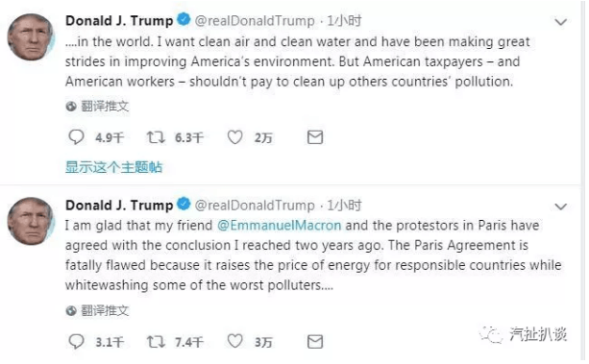Retweet the tweet with 7.4千 retweets

(156, 342)
